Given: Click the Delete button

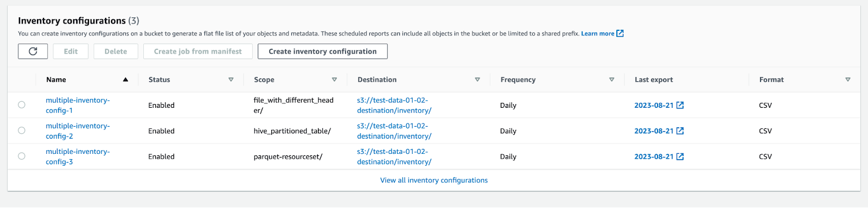Looking at the screenshot, I should 116,51.
